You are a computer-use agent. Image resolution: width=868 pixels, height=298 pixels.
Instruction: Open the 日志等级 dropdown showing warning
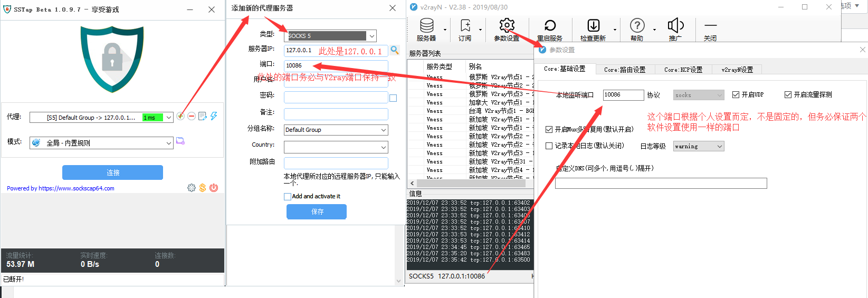tap(699, 146)
